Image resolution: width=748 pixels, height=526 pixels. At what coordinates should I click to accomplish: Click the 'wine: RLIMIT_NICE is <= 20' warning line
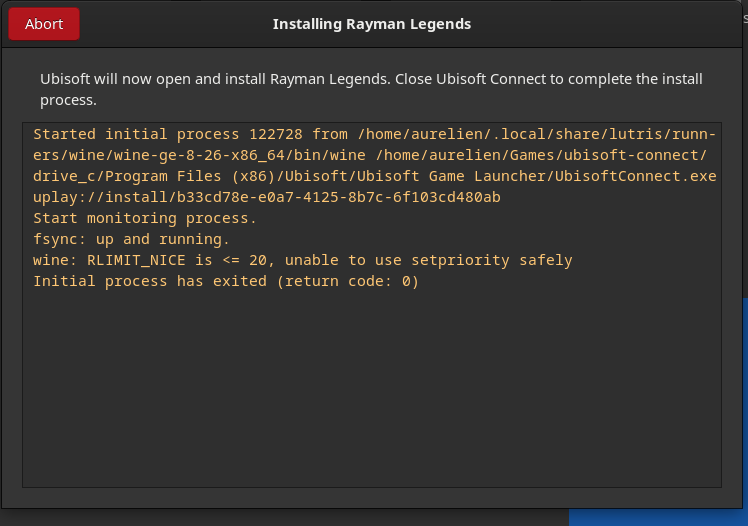tap(302, 260)
